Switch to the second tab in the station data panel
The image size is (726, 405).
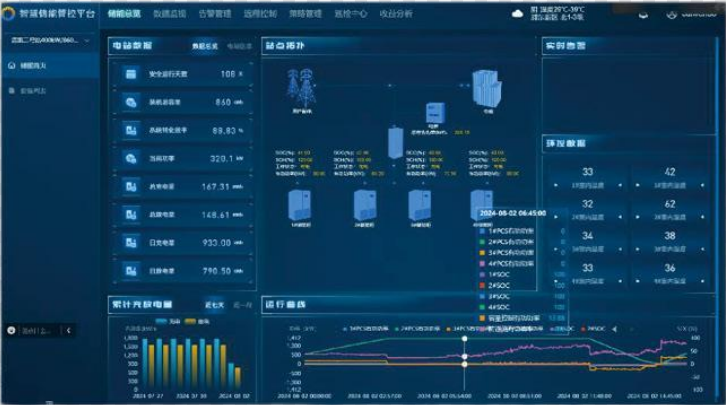point(239,46)
